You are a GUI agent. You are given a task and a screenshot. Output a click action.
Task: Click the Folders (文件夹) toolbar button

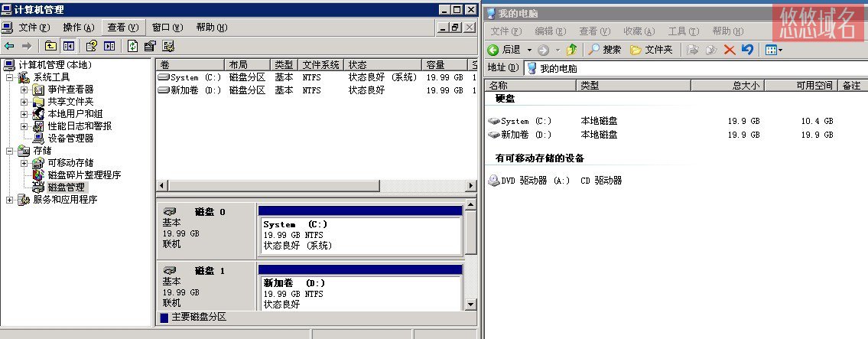click(652, 50)
